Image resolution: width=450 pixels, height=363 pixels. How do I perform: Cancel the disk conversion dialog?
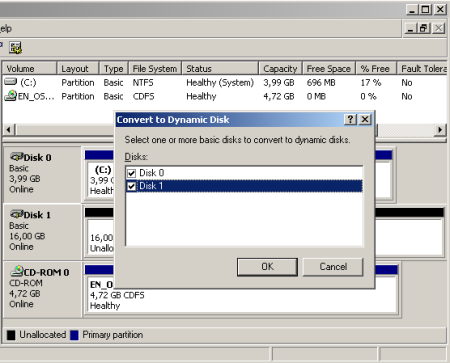(x=333, y=267)
